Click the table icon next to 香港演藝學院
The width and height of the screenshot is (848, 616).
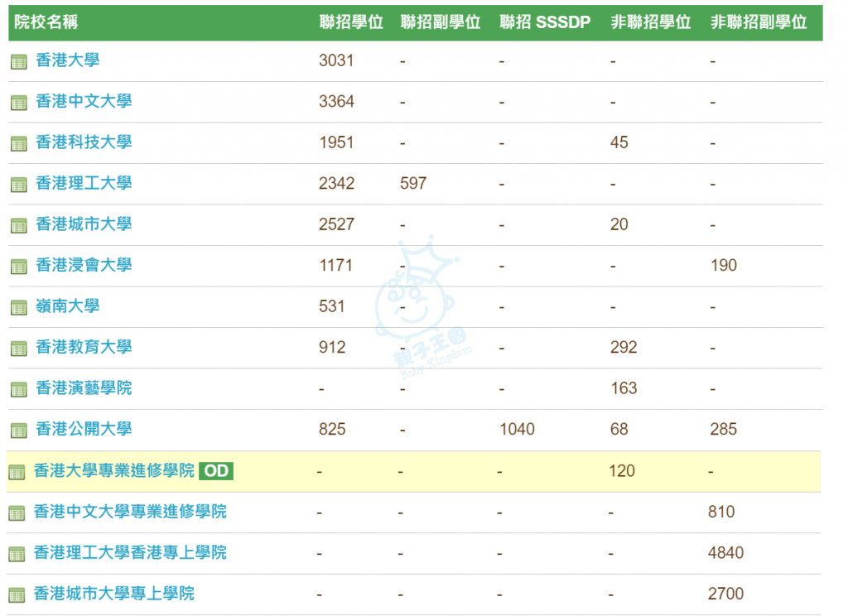tap(19, 389)
